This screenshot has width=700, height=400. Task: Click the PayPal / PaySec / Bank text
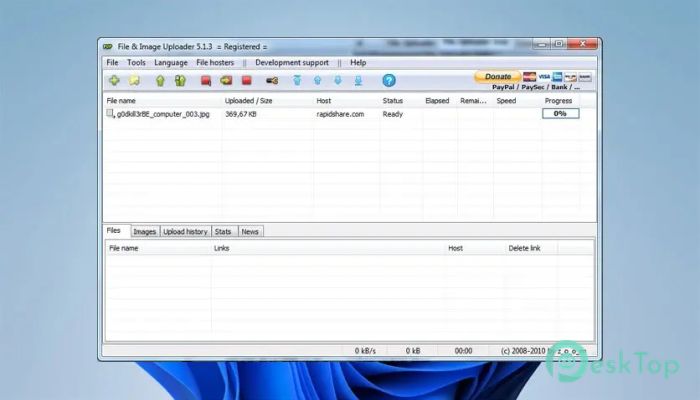pyautogui.click(x=536, y=87)
